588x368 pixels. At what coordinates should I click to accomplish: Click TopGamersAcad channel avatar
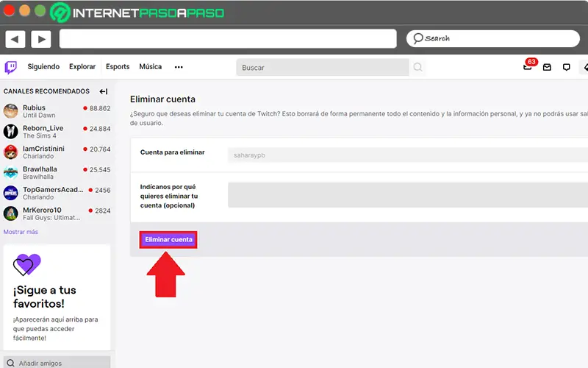point(10,193)
